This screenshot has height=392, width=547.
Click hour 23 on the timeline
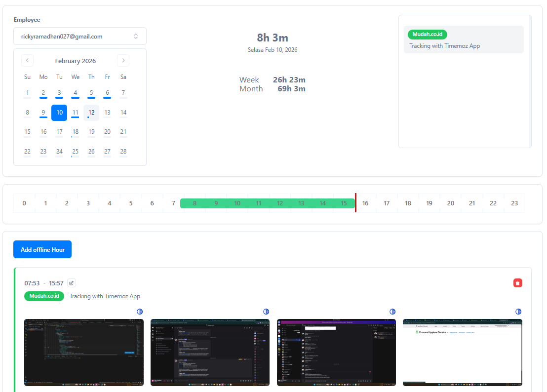click(514, 203)
